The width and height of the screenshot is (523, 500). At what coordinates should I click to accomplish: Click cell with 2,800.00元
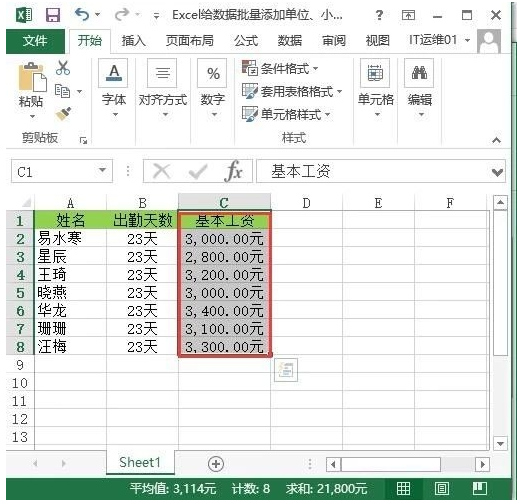pos(224,257)
